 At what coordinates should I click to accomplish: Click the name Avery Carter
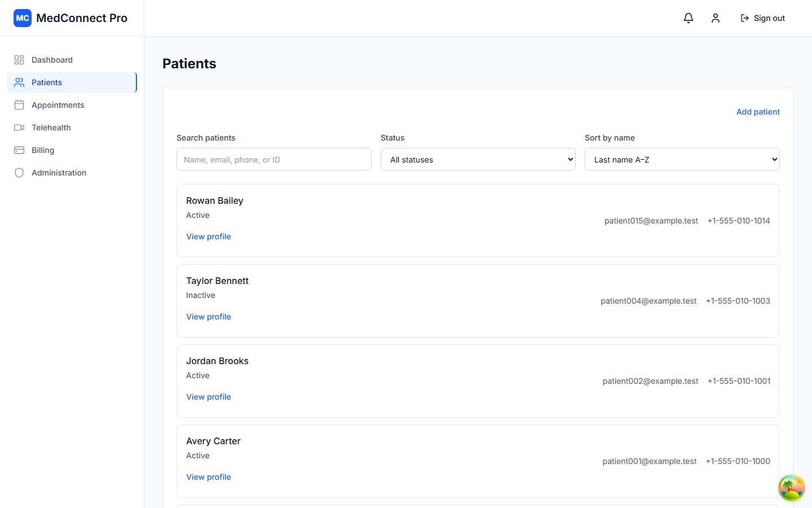coord(213,441)
